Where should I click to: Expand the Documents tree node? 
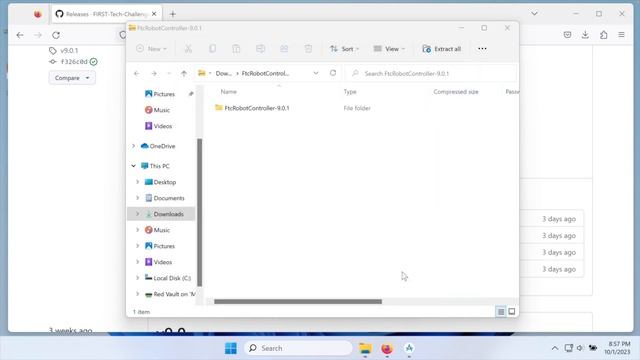click(x=138, y=198)
